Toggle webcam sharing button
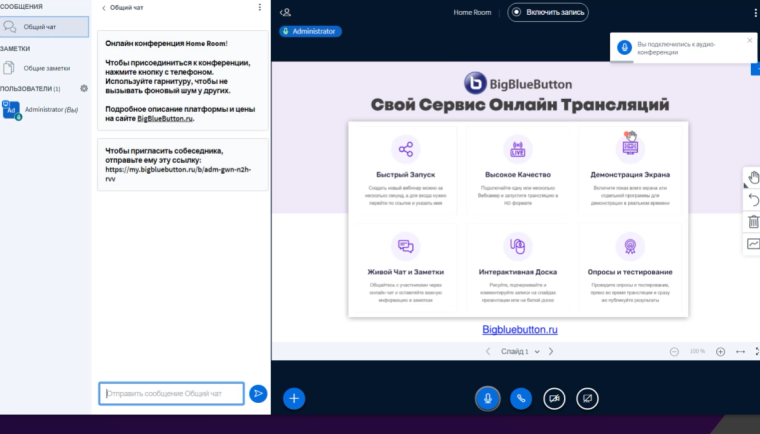Viewport: 760px width, 434px height. (554, 398)
